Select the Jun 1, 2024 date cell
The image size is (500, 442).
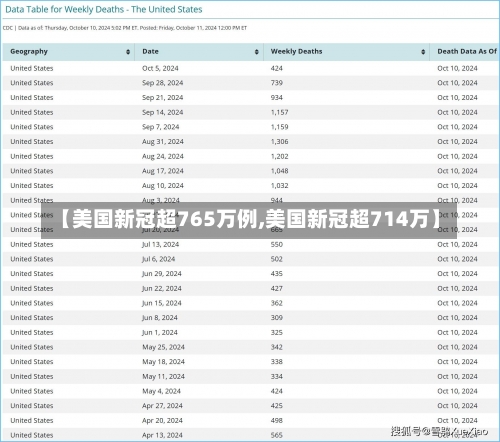(x=160, y=332)
